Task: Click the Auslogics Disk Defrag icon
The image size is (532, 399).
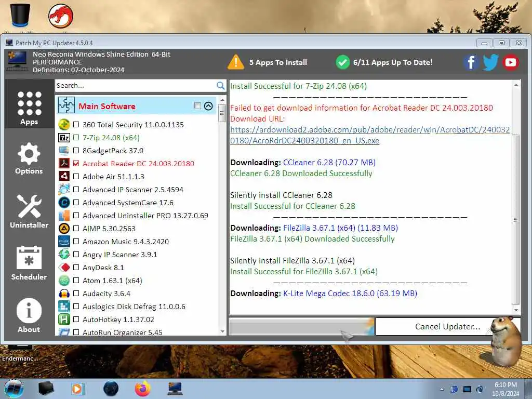Action: pos(64,307)
